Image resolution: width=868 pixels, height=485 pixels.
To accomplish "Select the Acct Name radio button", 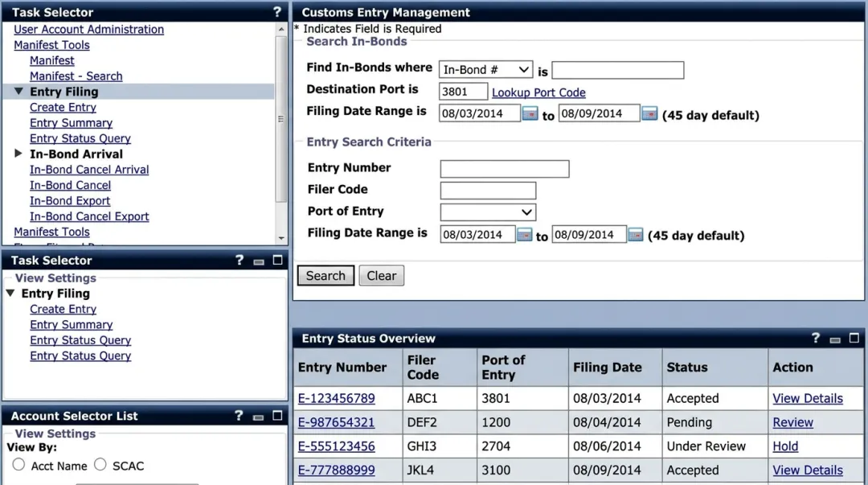I will click(x=18, y=465).
